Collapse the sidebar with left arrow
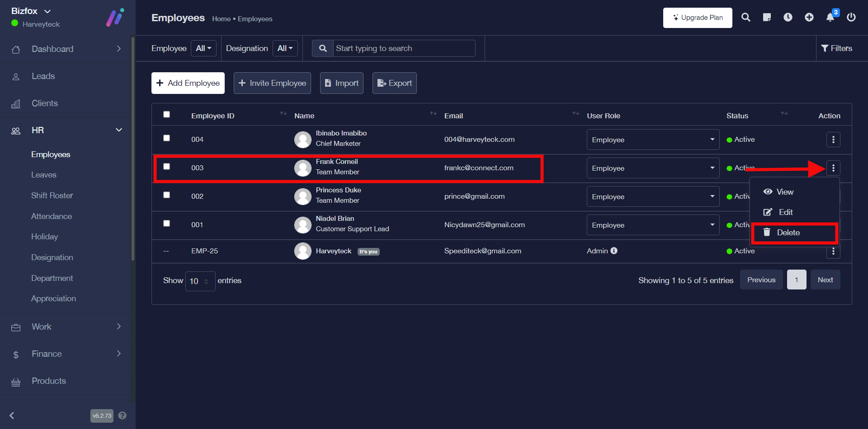The width and height of the screenshot is (868, 429). tap(12, 415)
